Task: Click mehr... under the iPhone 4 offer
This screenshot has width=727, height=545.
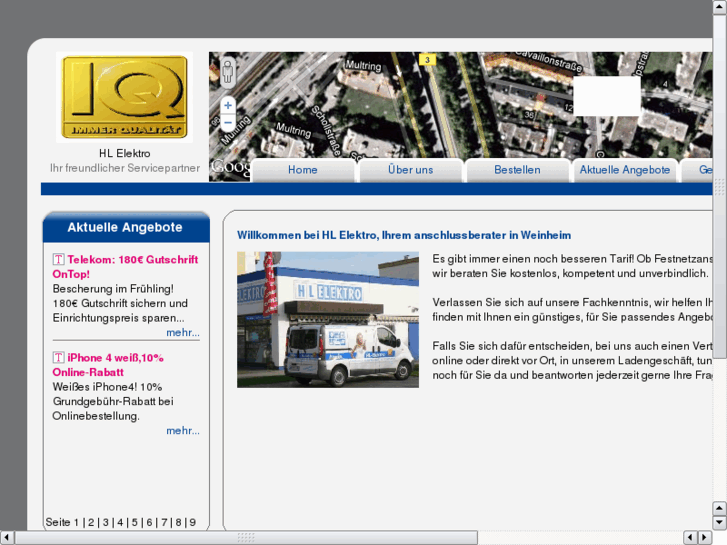Action: pos(183,431)
